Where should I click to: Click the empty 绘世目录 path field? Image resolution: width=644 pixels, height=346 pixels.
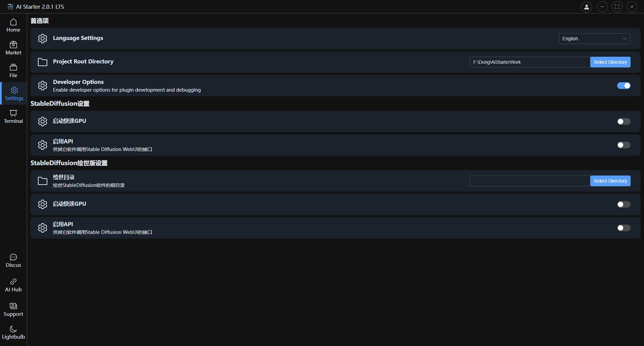529,181
